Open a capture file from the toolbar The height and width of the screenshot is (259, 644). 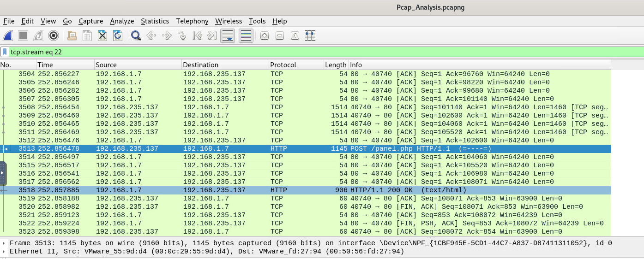72,35
